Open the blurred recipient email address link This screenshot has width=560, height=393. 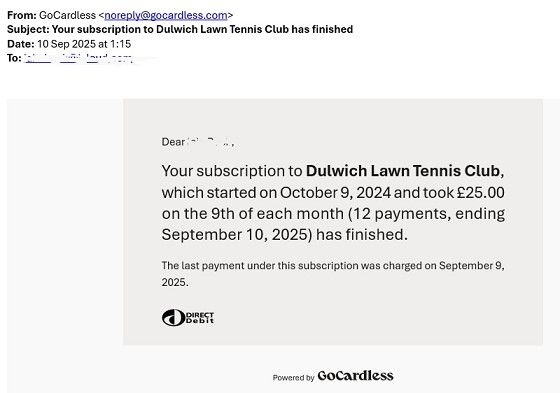79,58
